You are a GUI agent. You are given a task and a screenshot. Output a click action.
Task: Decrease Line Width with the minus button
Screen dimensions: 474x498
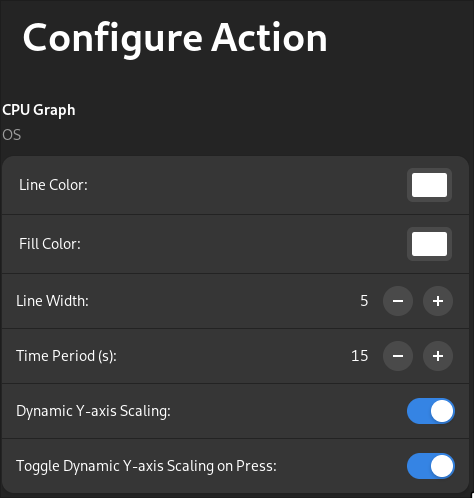pyautogui.click(x=398, y=301)
